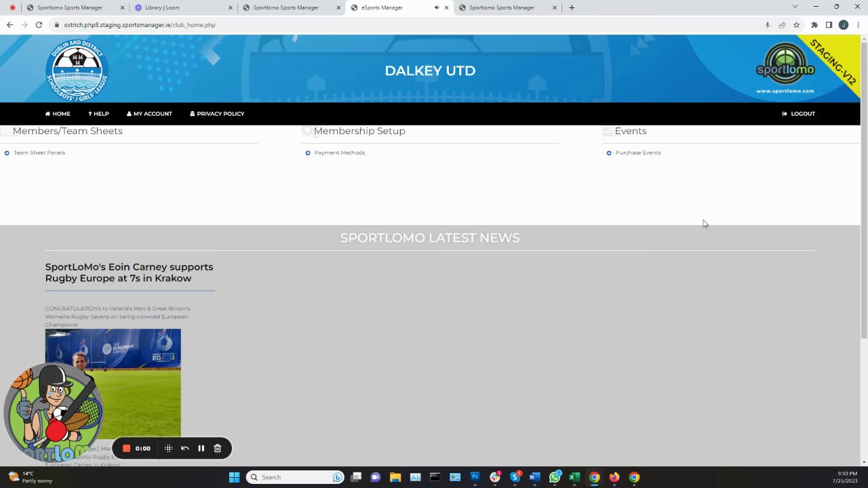The height and width of the screenshot is (488, 868).
Task: Click the European Games news photo
Action: [x=113, y=383]
